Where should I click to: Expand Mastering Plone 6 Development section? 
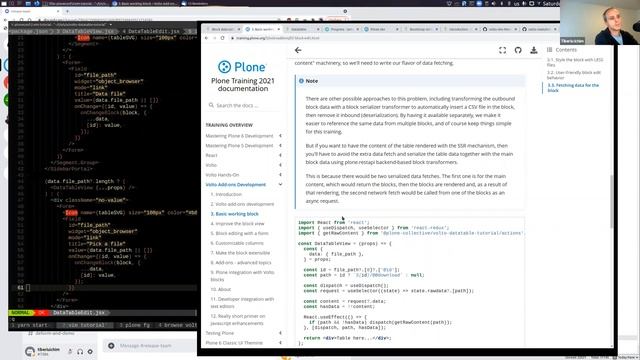[280, 136]
